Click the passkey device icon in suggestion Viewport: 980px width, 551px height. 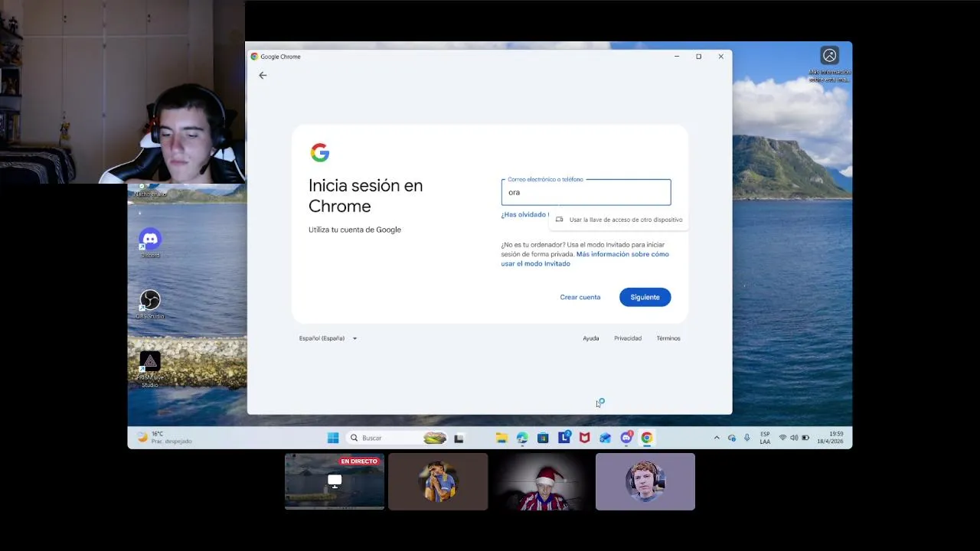pos(559,220)
